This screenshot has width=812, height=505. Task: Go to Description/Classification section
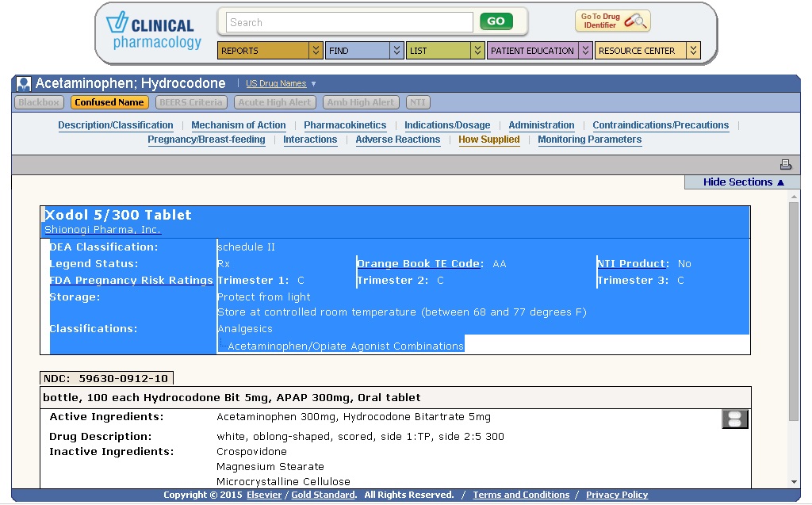point(116,124)
